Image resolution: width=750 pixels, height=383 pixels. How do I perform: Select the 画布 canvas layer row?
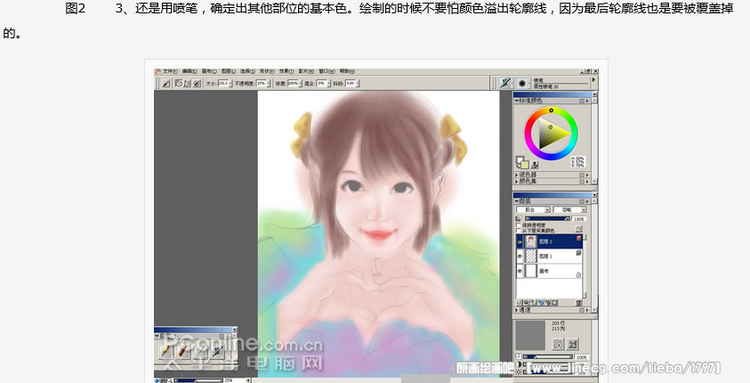pyautogui.click(x=549, y=271)
